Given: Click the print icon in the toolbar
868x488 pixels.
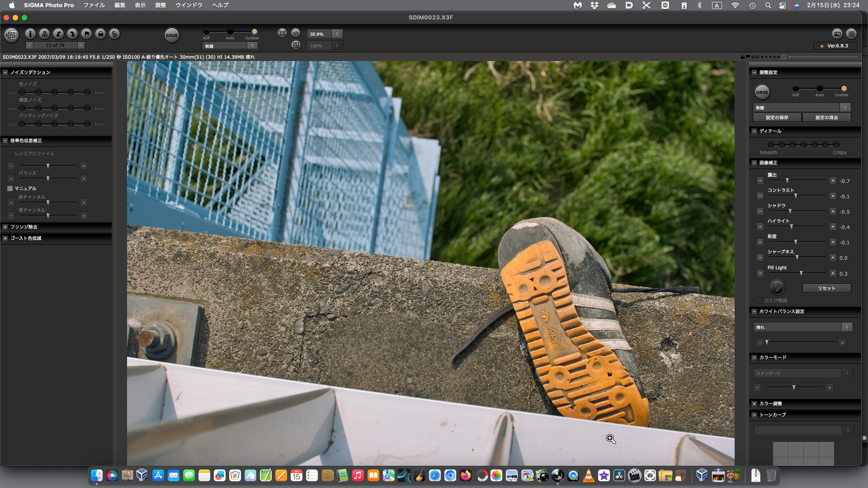Looking at the screenshot, I should click(44, 34).
